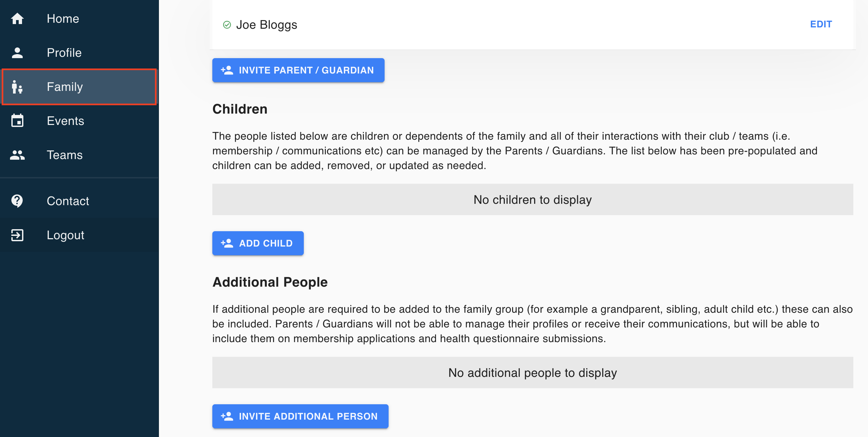Click the Teams group icon

[x=17, y=155]
